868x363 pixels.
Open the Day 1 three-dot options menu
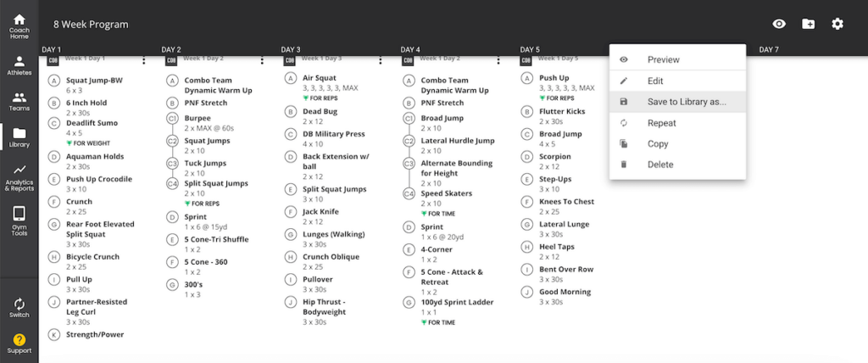click(143, 60)
